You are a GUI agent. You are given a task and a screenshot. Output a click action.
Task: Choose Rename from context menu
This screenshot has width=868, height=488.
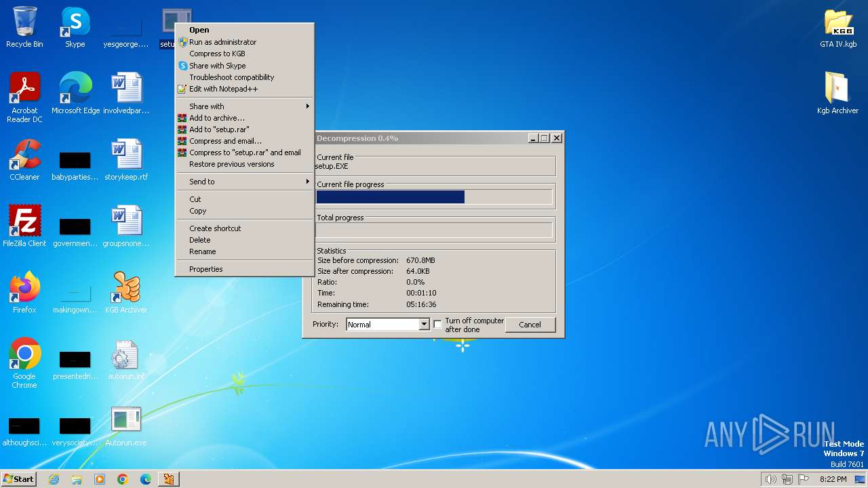(x=245, y=251)
